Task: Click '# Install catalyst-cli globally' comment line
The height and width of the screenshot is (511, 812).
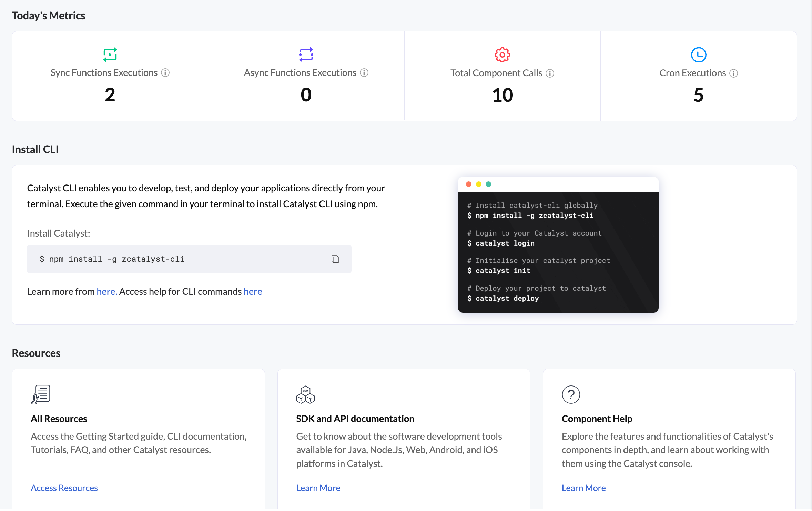Action: point(532,206)
